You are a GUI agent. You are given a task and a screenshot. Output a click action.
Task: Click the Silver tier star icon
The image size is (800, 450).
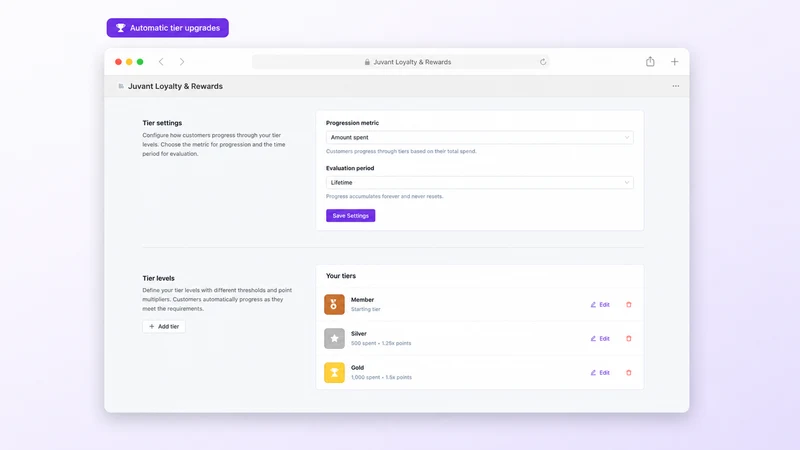pyautogui.click(x=334, y=338)
